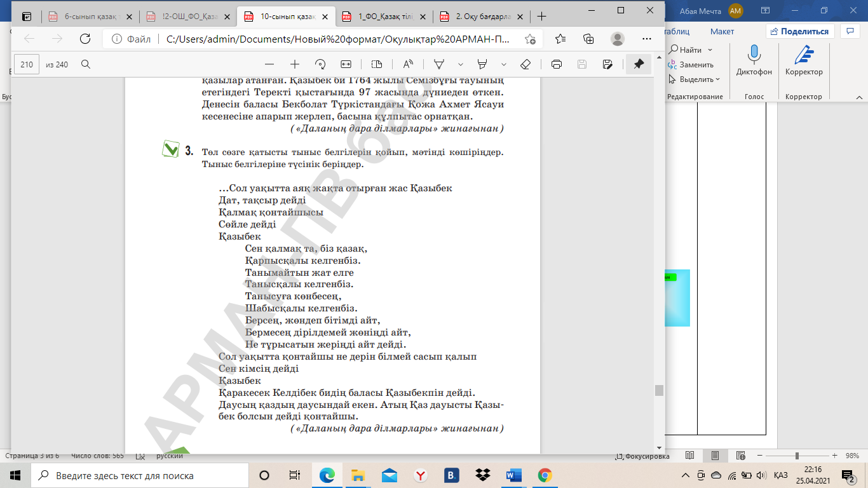Click the PDF page number field showing 210
This screenshot has width=868, height=488.
[27, 64]
